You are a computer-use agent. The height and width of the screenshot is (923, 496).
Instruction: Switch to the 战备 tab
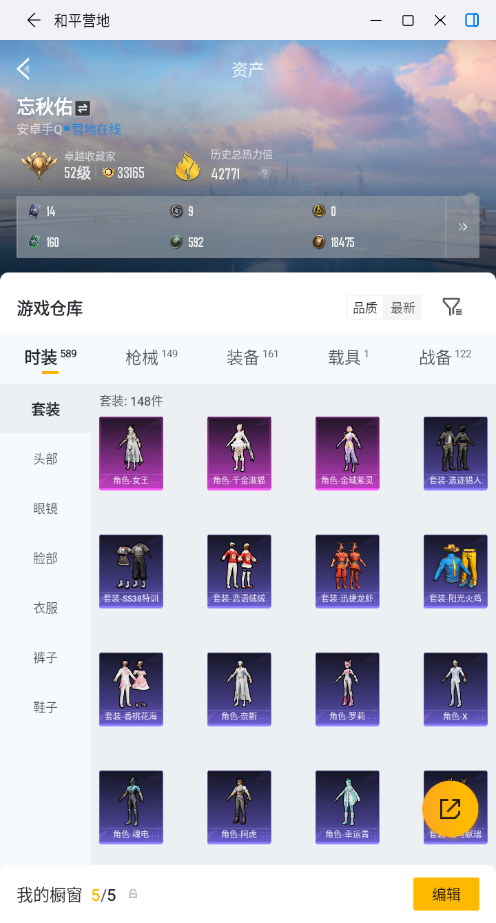(x=445, y=357)
